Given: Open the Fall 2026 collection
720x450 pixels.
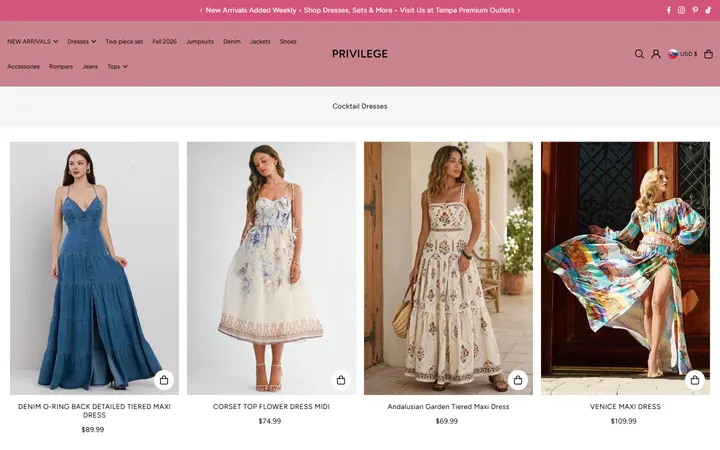Looking at the screenshot, I should click(164, 41).
